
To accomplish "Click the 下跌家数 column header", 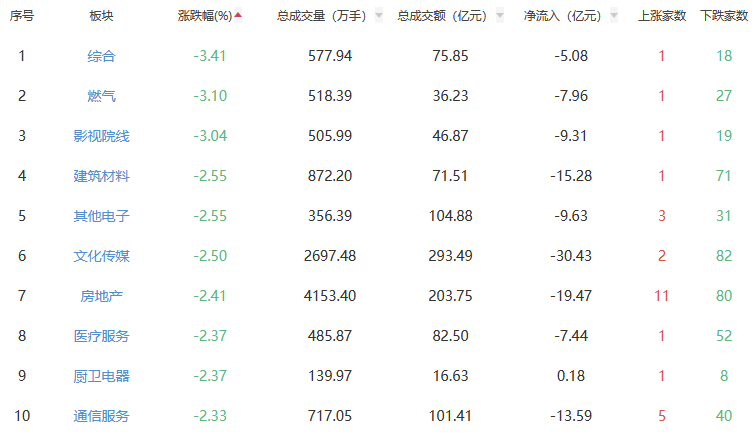I will [724, 16].
